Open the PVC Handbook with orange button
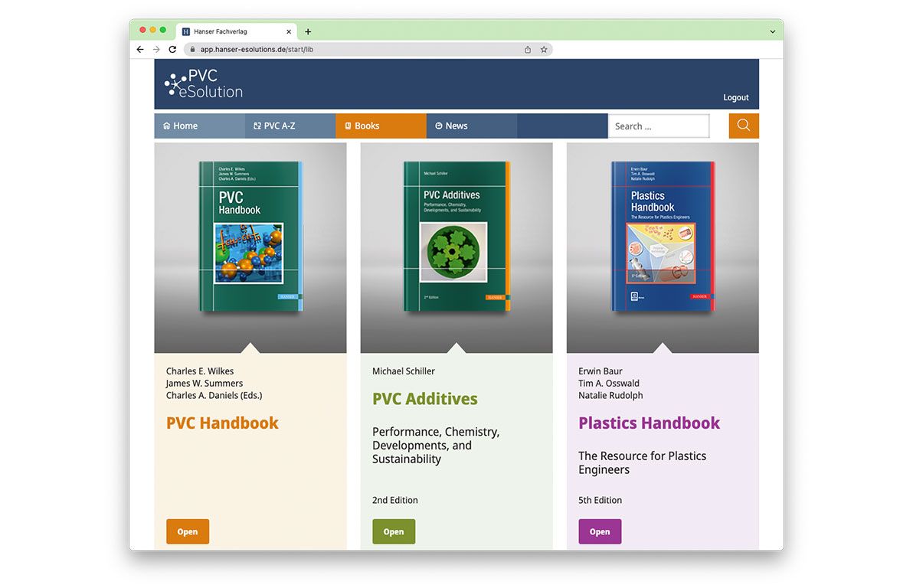This screenshot has width=913, height=588. (x=188, y=531)
